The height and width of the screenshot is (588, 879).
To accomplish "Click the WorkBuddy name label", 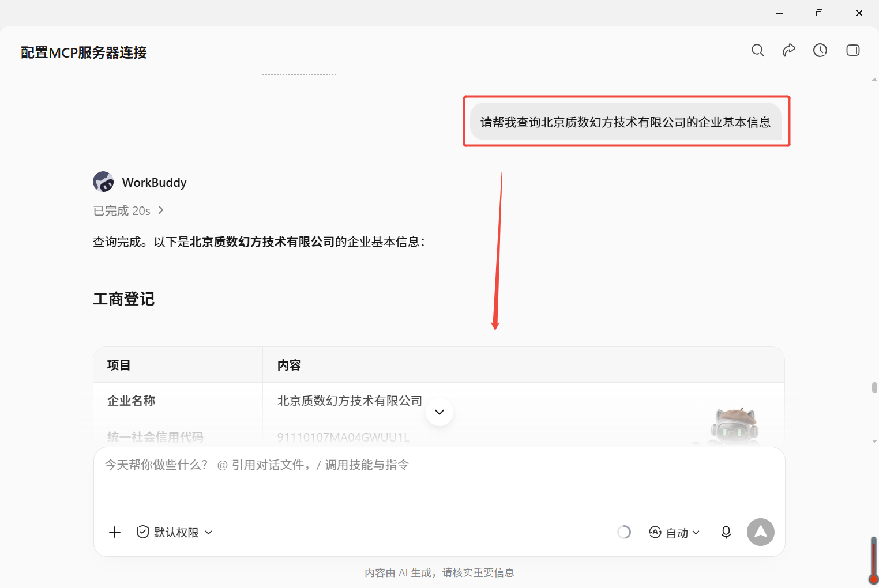I will pyautogui.click(x=155, y=182).
